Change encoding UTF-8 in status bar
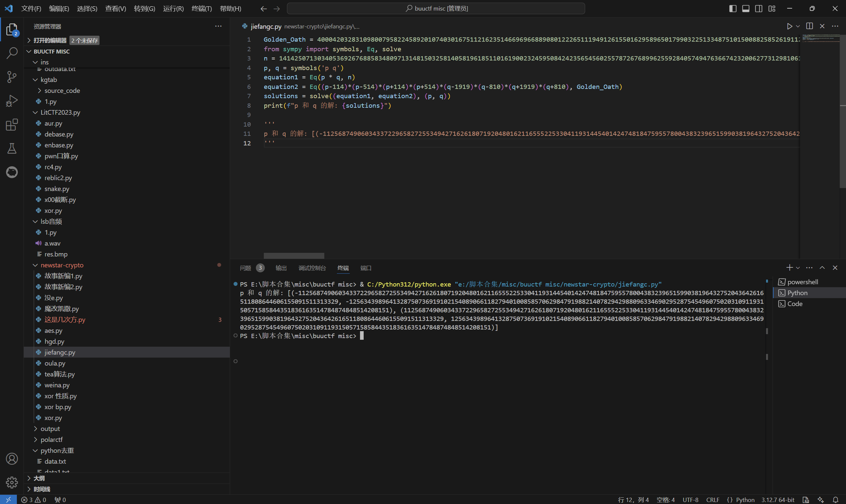 pyautogui.click(x=690, y=500)
